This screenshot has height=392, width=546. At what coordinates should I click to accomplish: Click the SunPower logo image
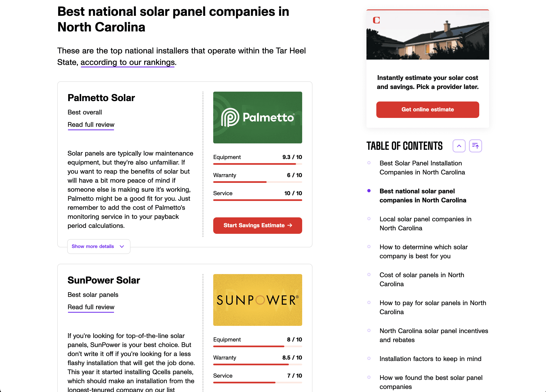tap(258, 300)
